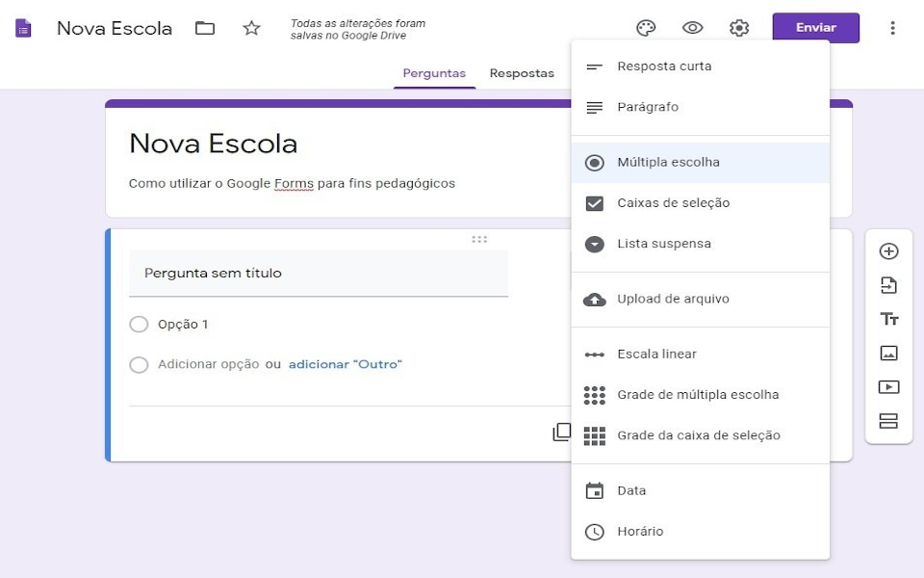Click the Pergunta sem título field
This screenshot has height=578, width=924.
pyautogui.click(x=319, y=273)
